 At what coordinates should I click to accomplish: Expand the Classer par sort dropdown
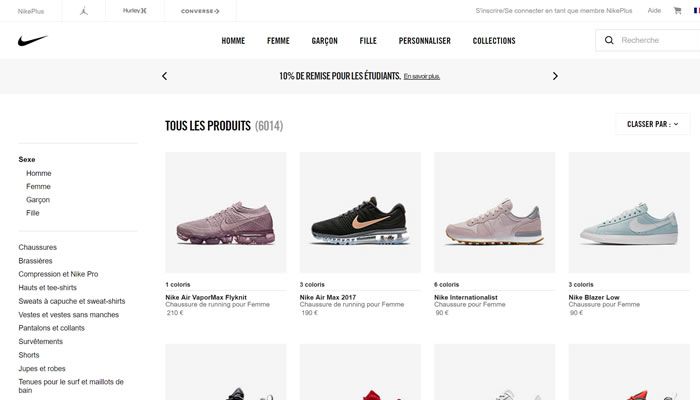[x=653, y=124]
